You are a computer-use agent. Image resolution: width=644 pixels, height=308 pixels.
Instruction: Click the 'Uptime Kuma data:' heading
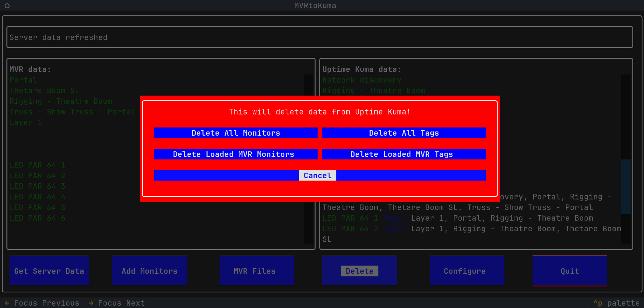pyautogui.click(x=362, y=69)
